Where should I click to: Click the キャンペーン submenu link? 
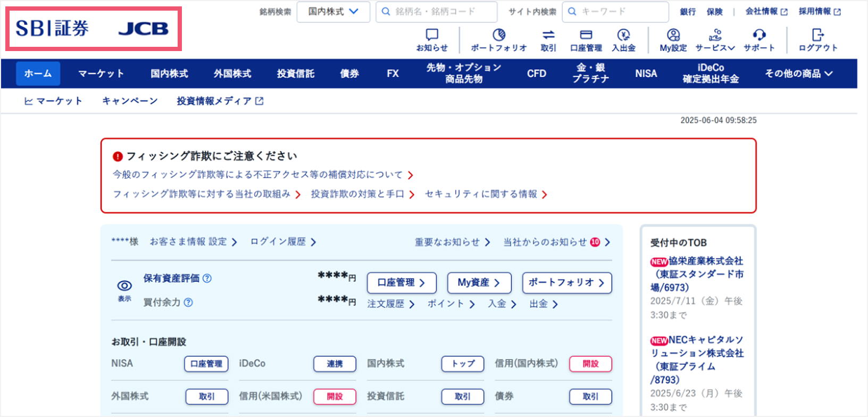click(130, 101)
